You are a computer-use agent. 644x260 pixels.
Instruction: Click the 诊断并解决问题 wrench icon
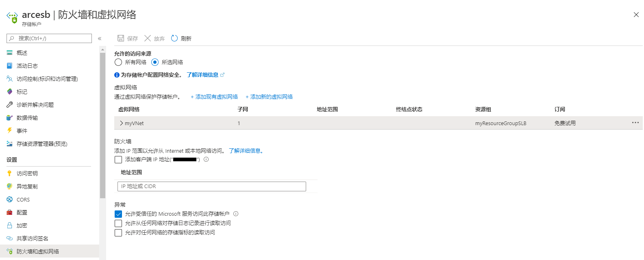tap(10, 105)
